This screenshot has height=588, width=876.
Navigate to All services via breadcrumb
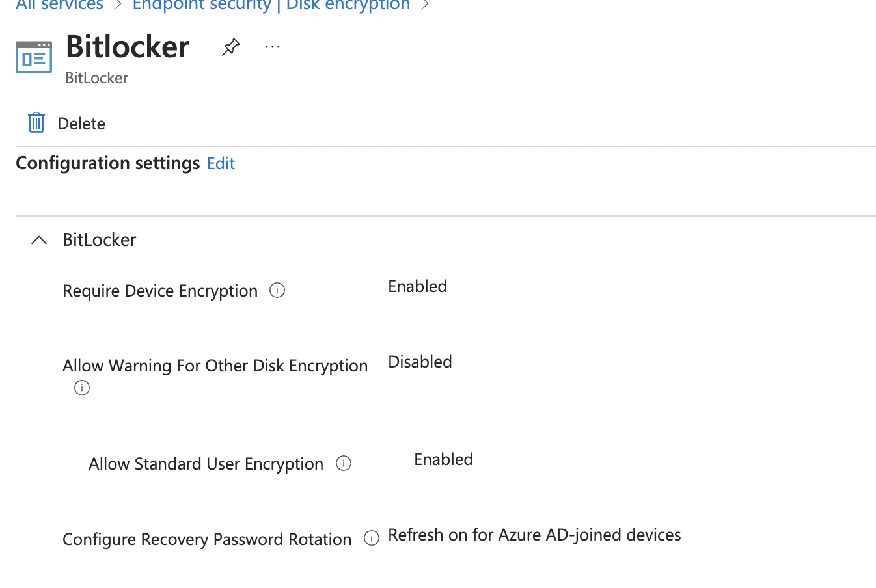pos(59,6)
